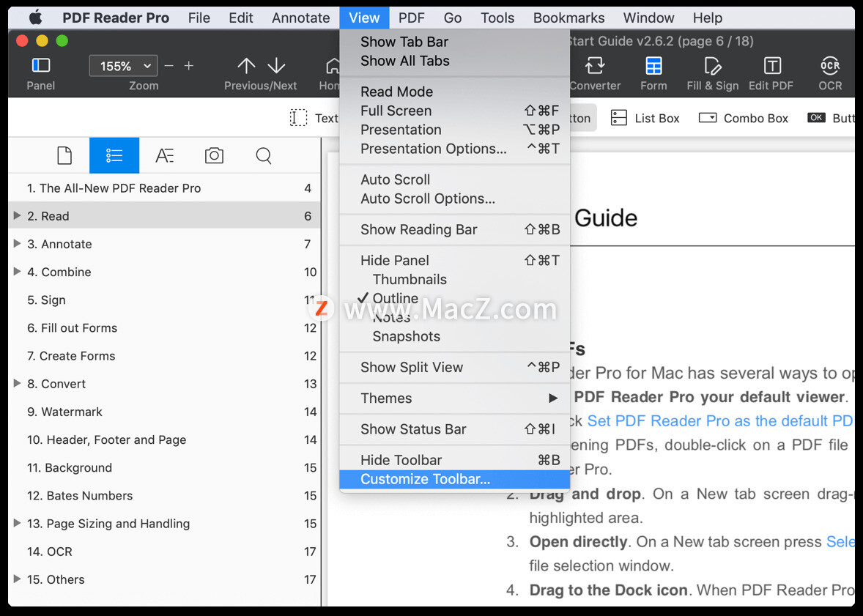Open the File menu

(x=199, y=18)
